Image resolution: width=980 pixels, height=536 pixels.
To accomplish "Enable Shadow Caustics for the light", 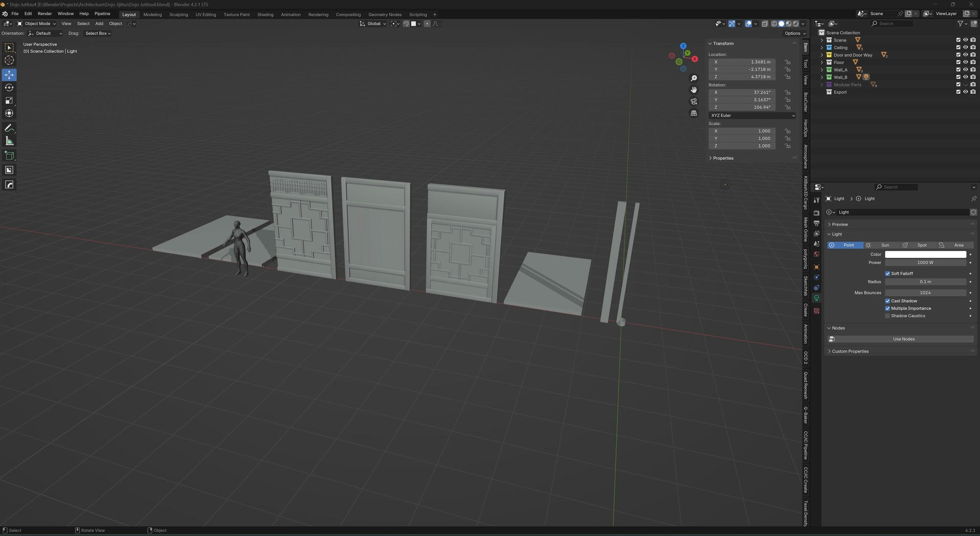I will pyautogui.click(x=888, y=316).
